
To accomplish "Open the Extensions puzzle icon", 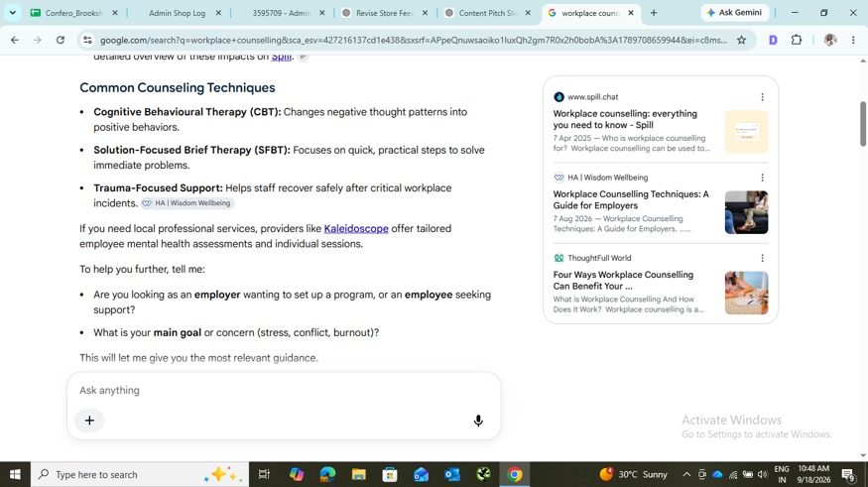I will pyautogui.click(x=796, y=40).
